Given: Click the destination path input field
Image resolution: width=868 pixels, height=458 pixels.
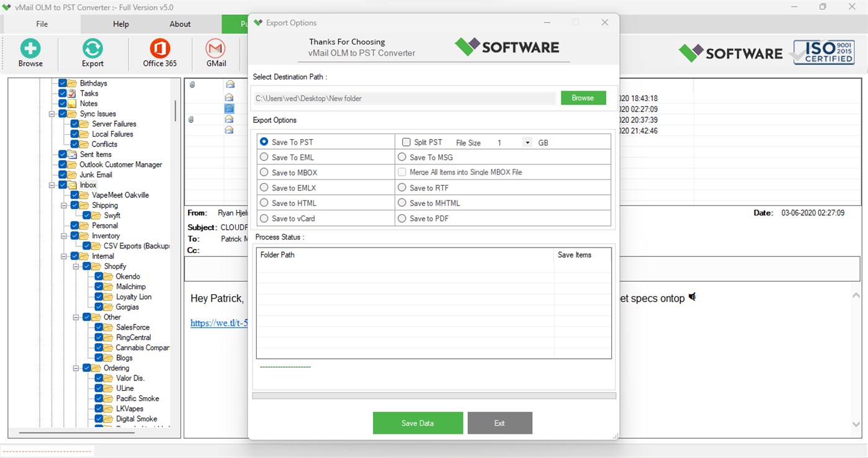Looking at the screenshot, I should 404,97.
